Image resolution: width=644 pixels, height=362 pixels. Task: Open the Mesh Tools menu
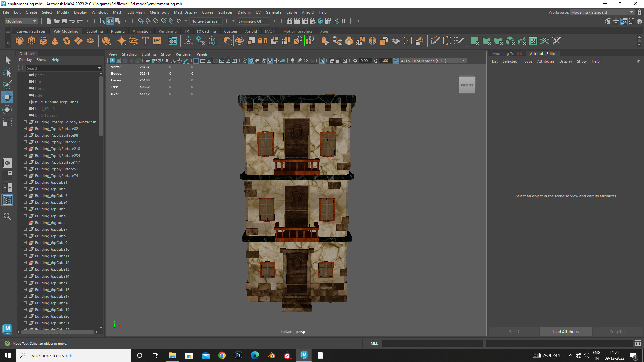[x=159, y=12]
